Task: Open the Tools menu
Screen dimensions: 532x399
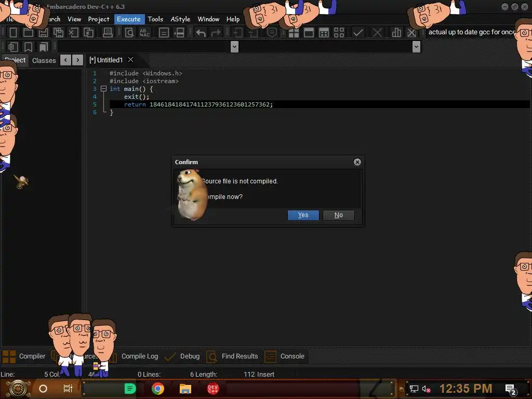Action: coord(155,19)
